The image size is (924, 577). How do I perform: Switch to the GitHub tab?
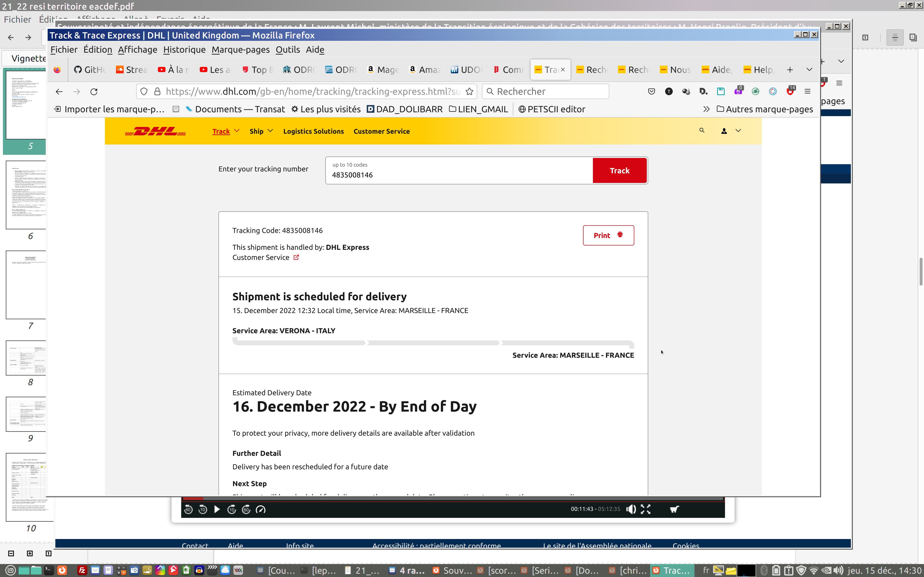(90, 69)
